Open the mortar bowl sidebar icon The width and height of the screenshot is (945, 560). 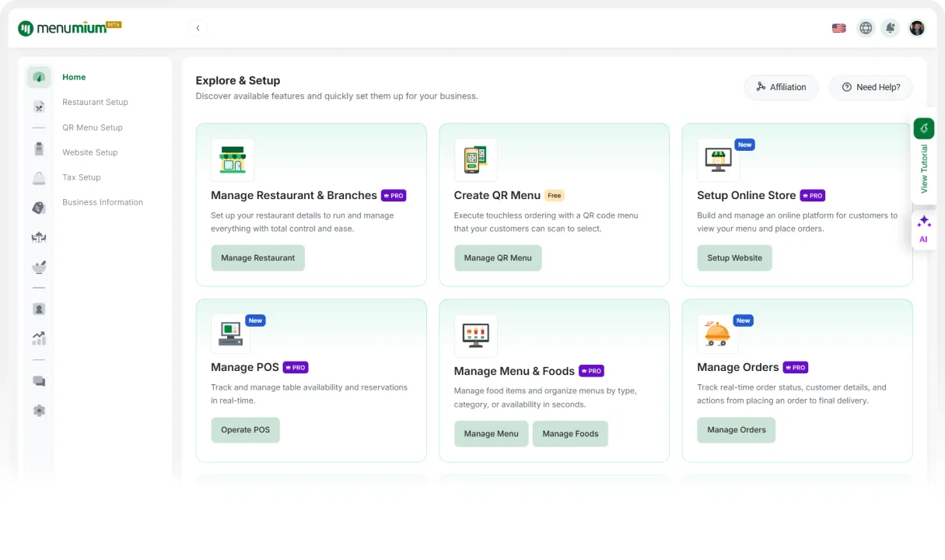pos(39,268)
